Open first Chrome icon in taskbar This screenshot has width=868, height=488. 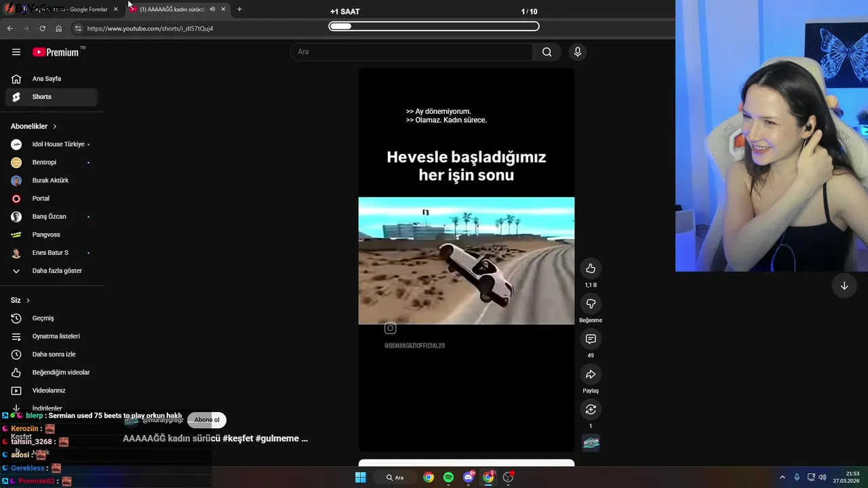429,477
